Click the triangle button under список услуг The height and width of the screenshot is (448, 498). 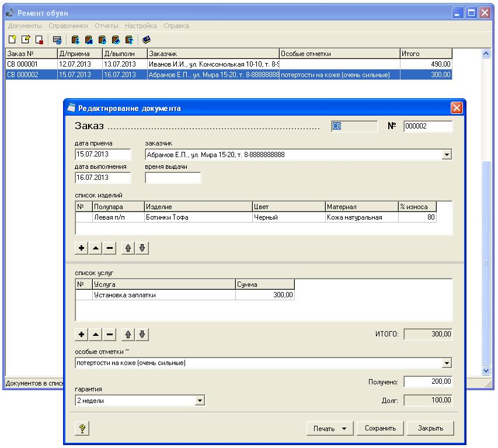[96, 335]
